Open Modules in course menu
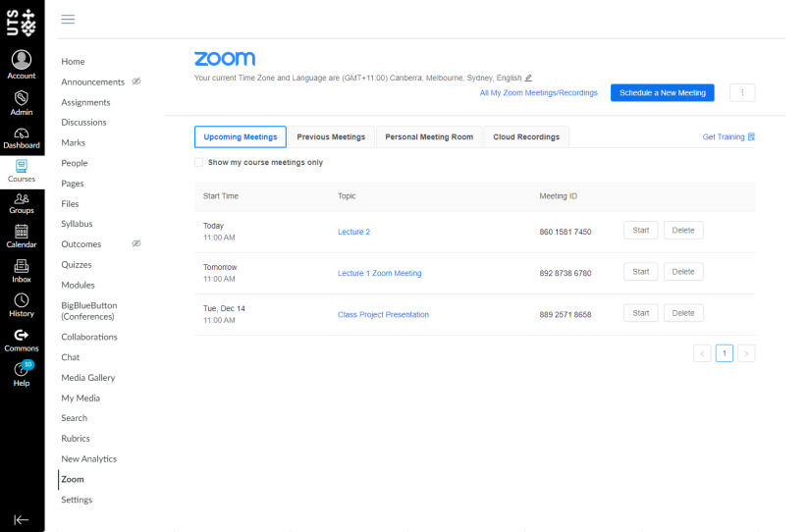 click(78, 285)
